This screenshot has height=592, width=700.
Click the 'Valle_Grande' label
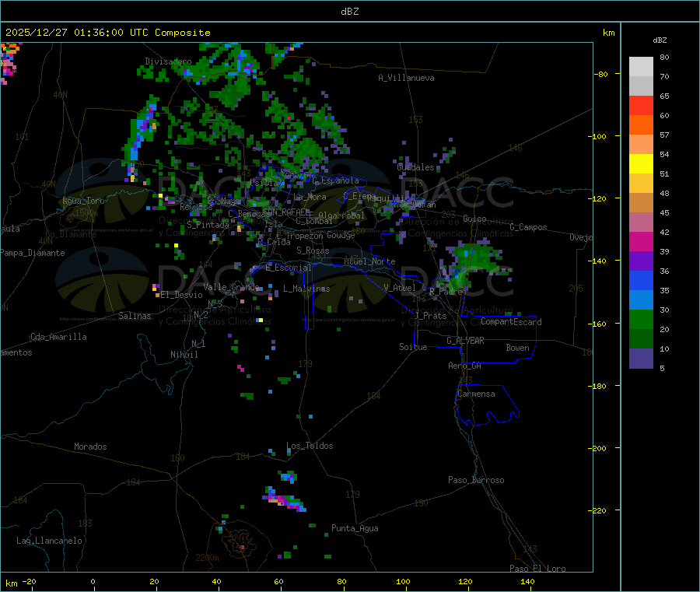click(x=231, y=287)
